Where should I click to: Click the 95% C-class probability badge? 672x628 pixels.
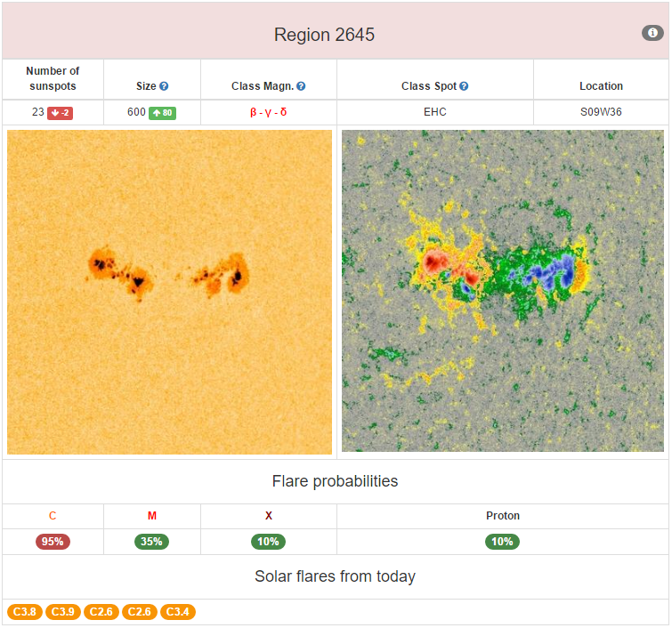53,542
